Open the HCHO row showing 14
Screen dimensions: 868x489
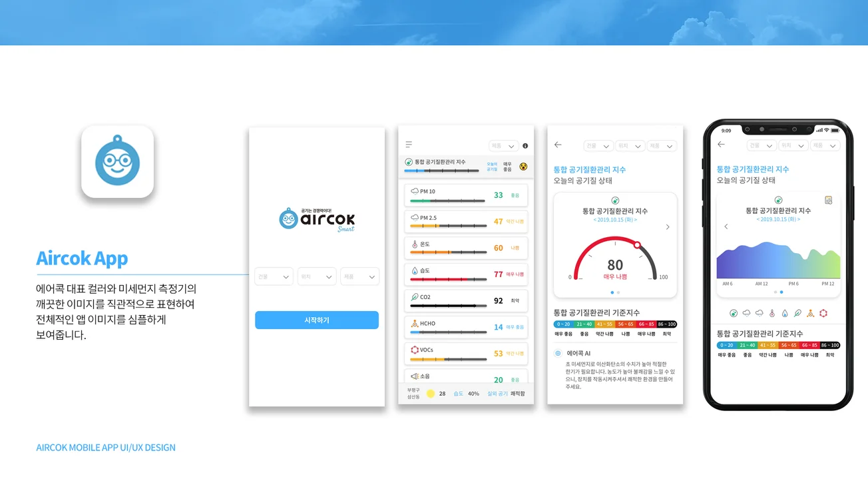(466, 327)
